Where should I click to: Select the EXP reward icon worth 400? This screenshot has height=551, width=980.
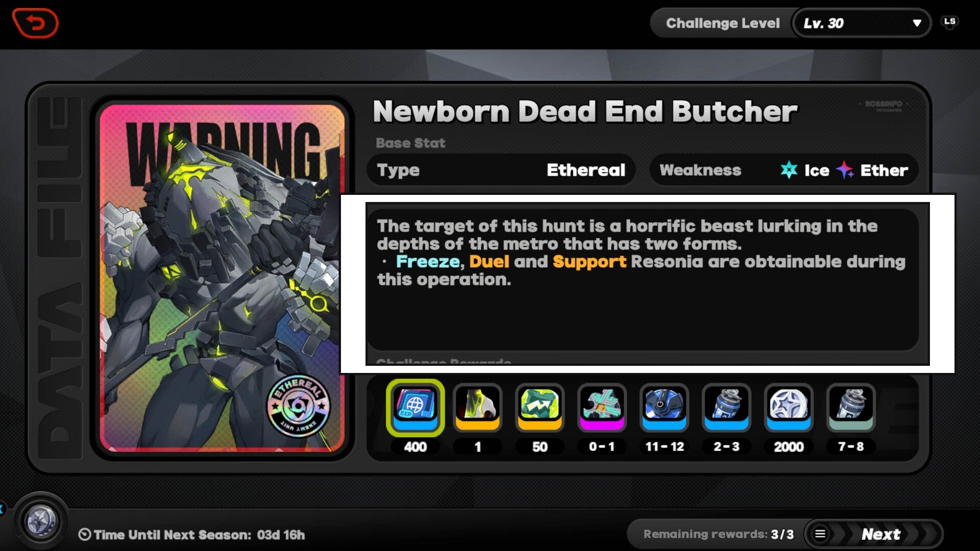click(x=415, y=408)
